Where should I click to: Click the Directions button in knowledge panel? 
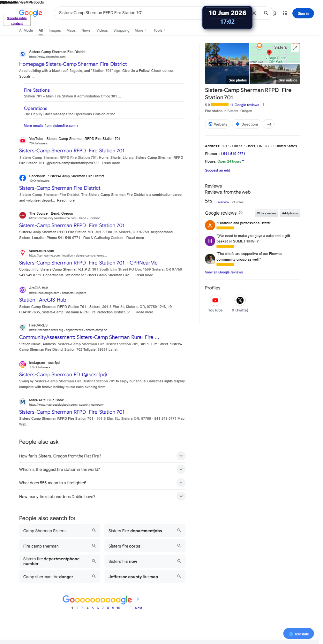pyautogui.click(x=247, y=124)
